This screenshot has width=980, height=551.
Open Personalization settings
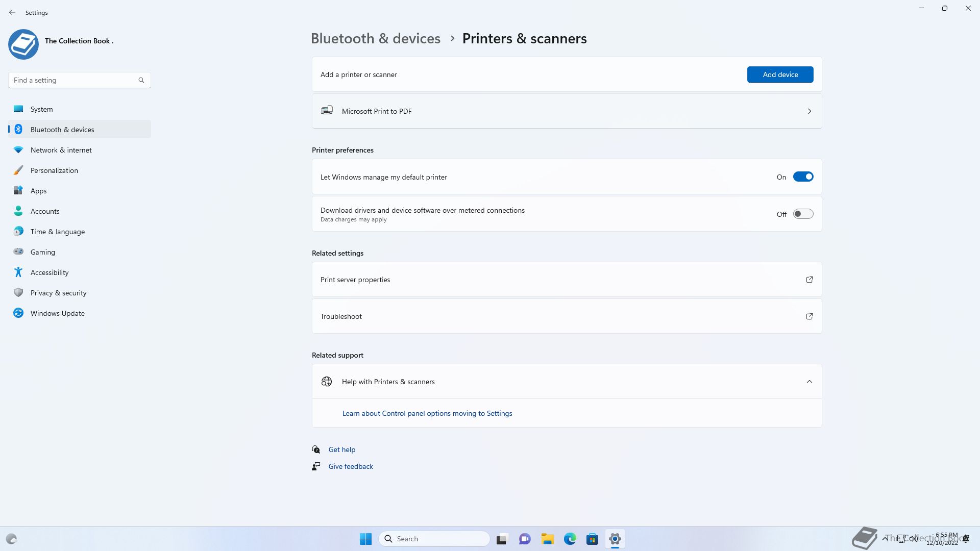(x=80, y=170)
